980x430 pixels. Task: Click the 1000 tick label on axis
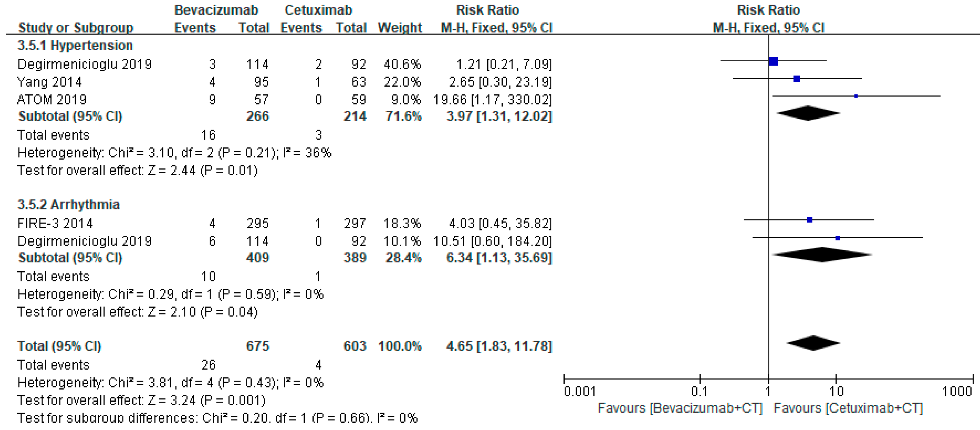tap(957, 391)
